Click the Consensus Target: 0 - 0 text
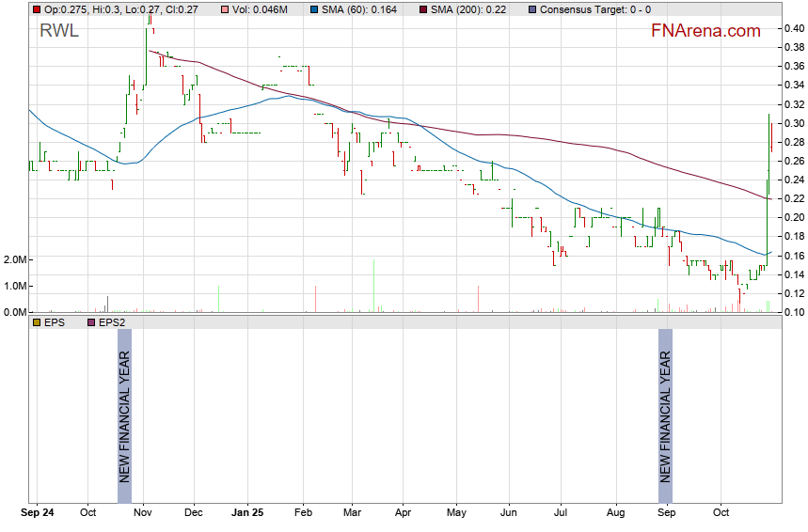Viewport: 808px width, 532px height. (597, 8)
